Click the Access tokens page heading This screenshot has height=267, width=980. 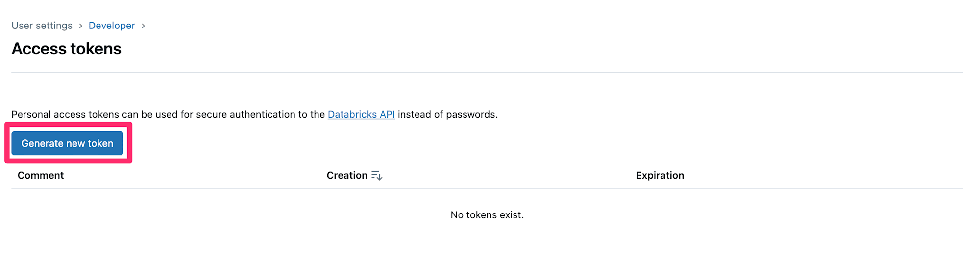tap(67, 49)
